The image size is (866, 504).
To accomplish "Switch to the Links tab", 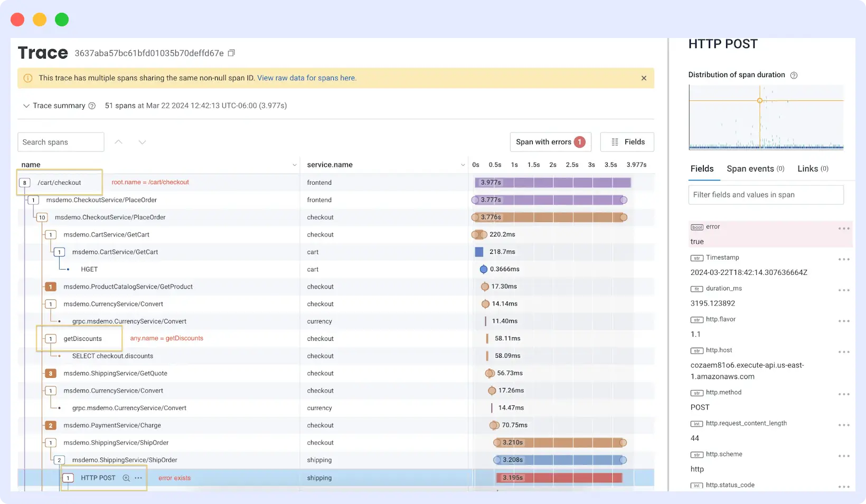I will coord(812,168).
